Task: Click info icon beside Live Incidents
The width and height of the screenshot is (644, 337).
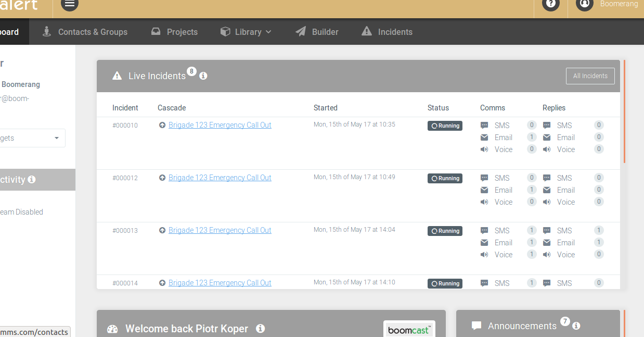Action: [x=203, y=76]
